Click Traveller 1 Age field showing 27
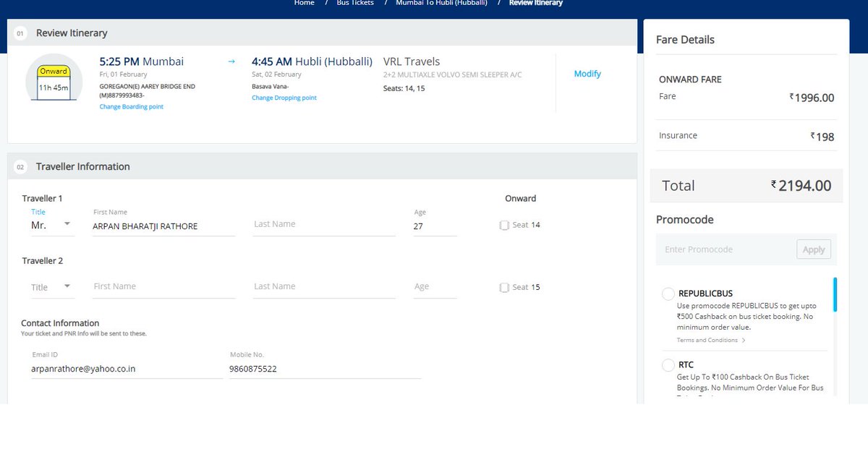Image resolution: width=868 pixels, height=449 pixels. click(x=435, y=226)
